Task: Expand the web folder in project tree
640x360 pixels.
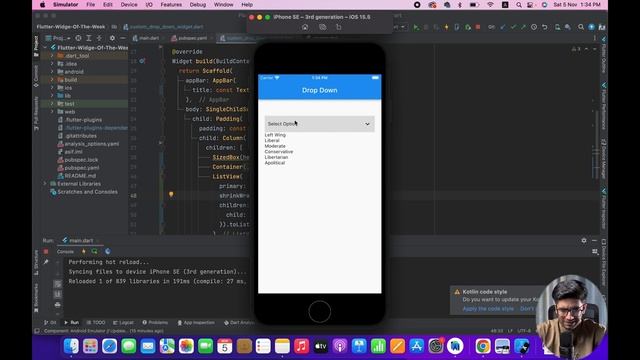Action: coord(52,111)
